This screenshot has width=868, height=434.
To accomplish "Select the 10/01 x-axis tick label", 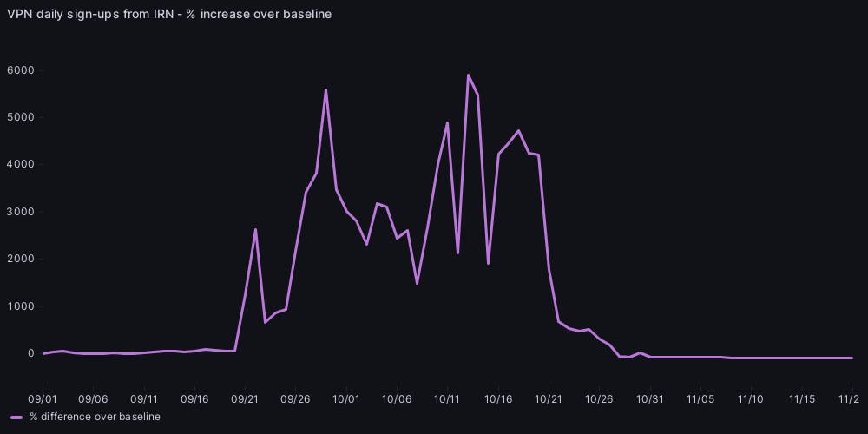I will 346,399.
